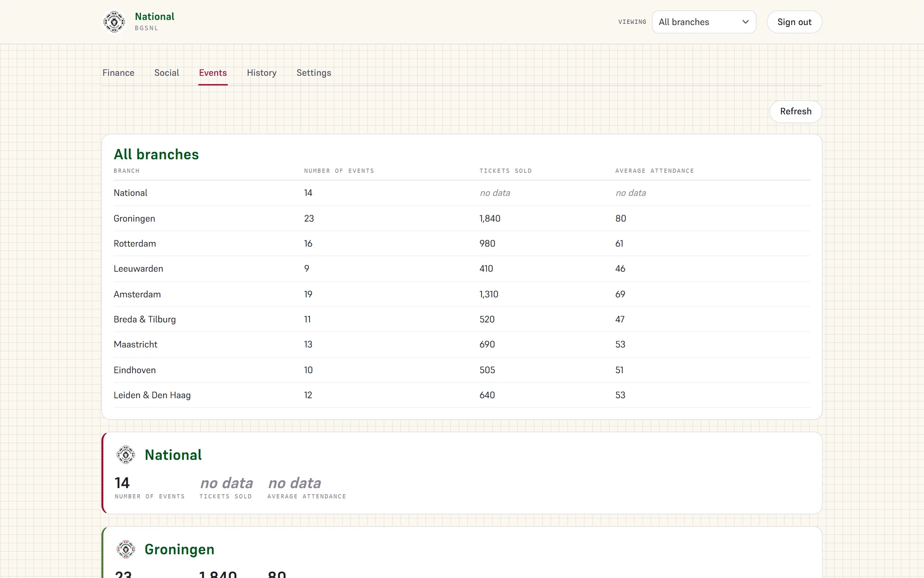This screenshot has height=578, width=924.
Task: Click Amsterdam's 1,310 tickets sold value
Action: click(489, 294)
